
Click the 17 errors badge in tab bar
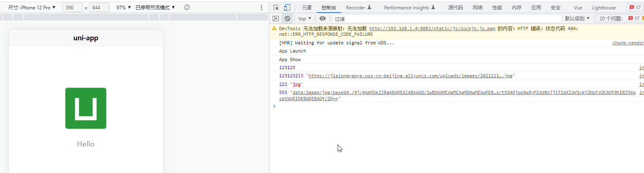(635, 7)
